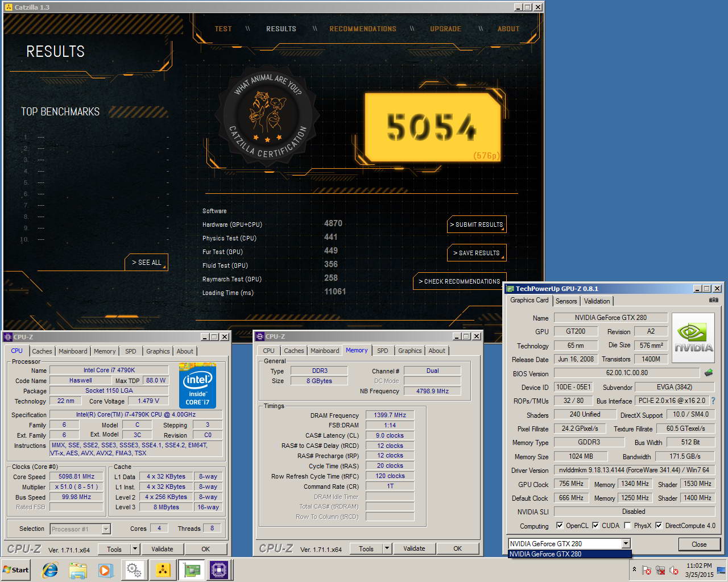This screenshot has height=582, width=728.
Task: Click the GPU-Z Name field NVIDIA GeForce GTX 280
Action: [x=610, y=318]
